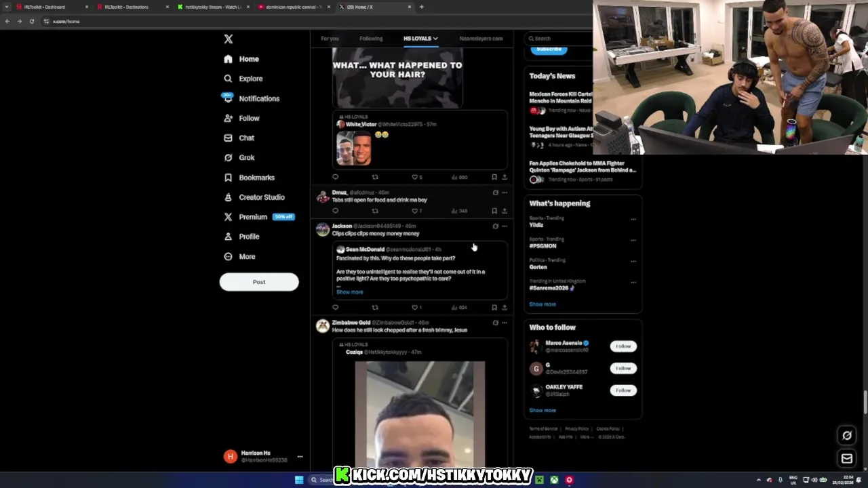Open the Windows Start menu

(298, 480)
